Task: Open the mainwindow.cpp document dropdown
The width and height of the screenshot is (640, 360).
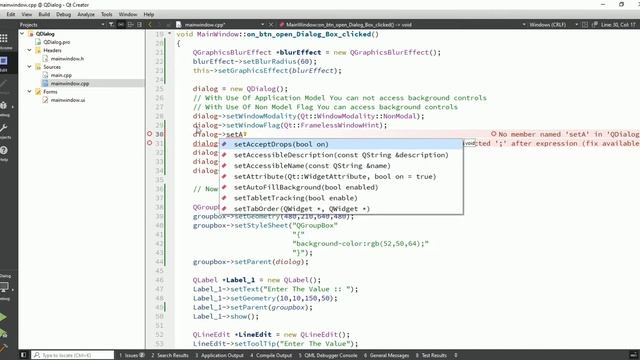Action: coord(262,24)
